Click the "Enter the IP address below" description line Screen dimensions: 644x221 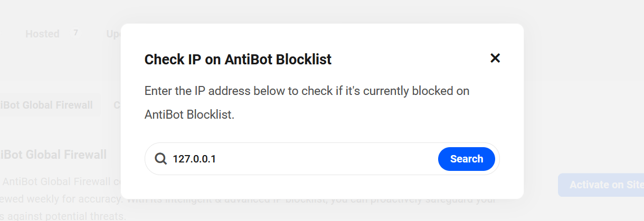point(307,91)
